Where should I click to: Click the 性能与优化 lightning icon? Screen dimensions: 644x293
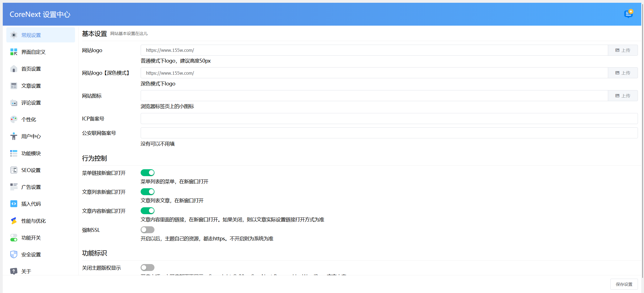tap(14, 221)
